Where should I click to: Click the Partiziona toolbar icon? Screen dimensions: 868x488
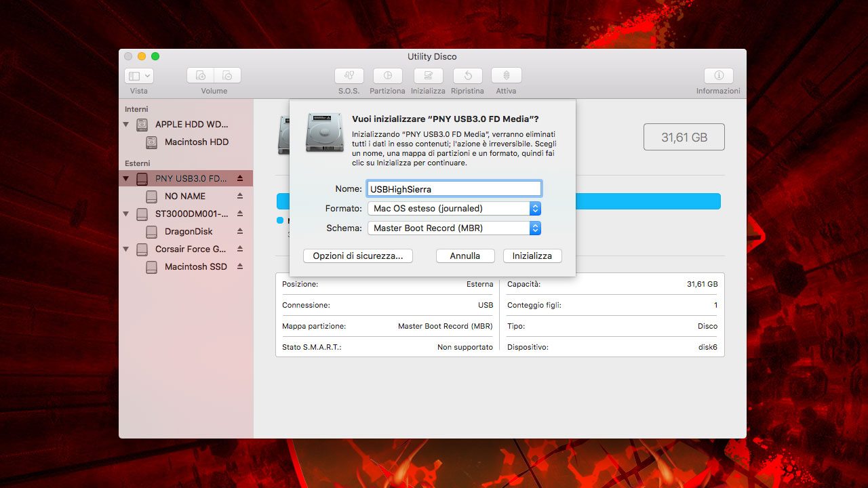pyautogui.click(x=387, y=76)
